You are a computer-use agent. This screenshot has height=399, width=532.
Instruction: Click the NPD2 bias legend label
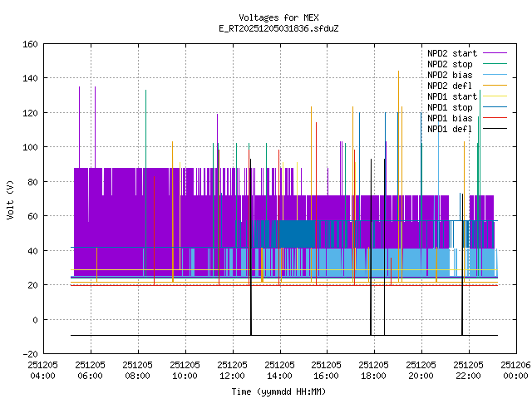coord(451,75)
